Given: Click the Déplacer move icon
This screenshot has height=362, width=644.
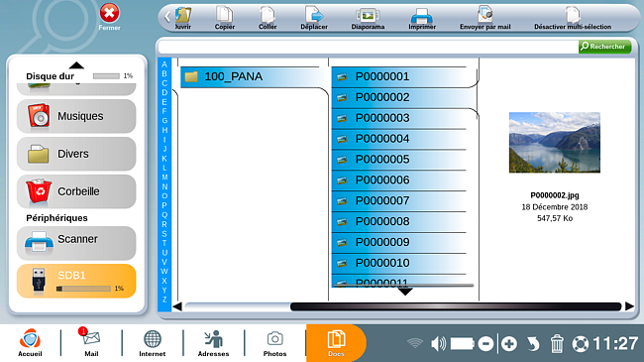Looking at the screenshot, I should pyautogui.click(x=314, y=15).
